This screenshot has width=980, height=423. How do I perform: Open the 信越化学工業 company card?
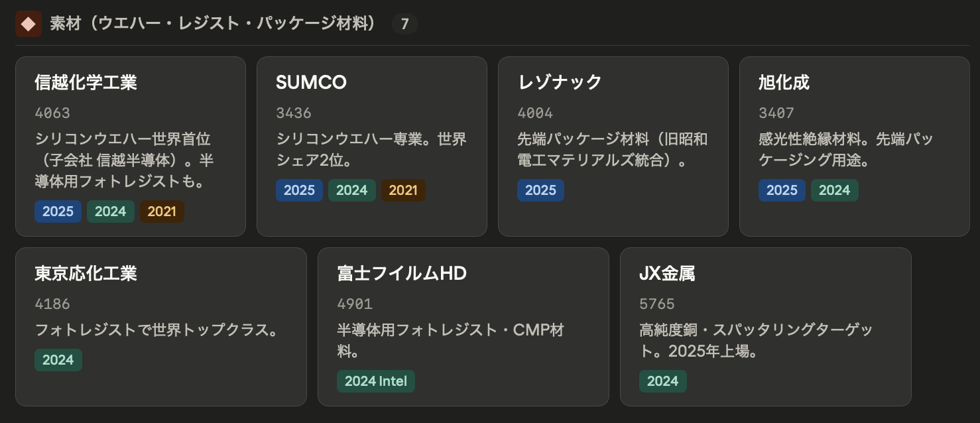(130, 146)
